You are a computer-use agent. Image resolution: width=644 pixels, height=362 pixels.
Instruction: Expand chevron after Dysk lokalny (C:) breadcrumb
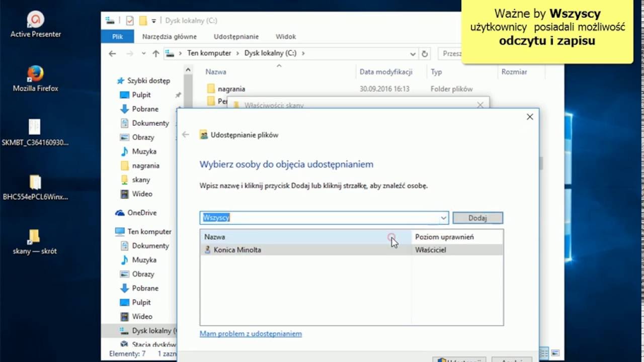coord(303,53)
